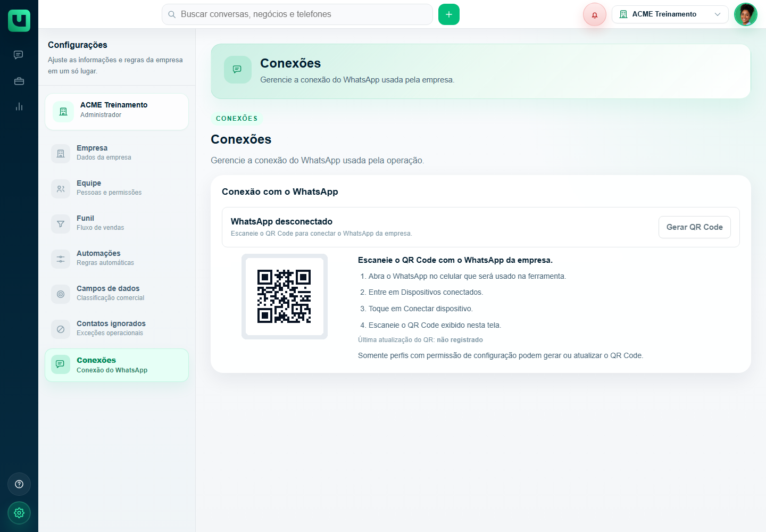The width and height of the screenshot is (766, 532).
Task: Click the 'WhatsApp desconectado' status text
Action: tap(281, 221)
